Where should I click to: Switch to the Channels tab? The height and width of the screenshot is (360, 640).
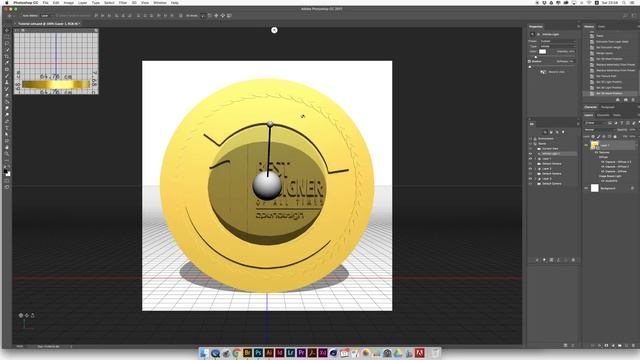603,116
